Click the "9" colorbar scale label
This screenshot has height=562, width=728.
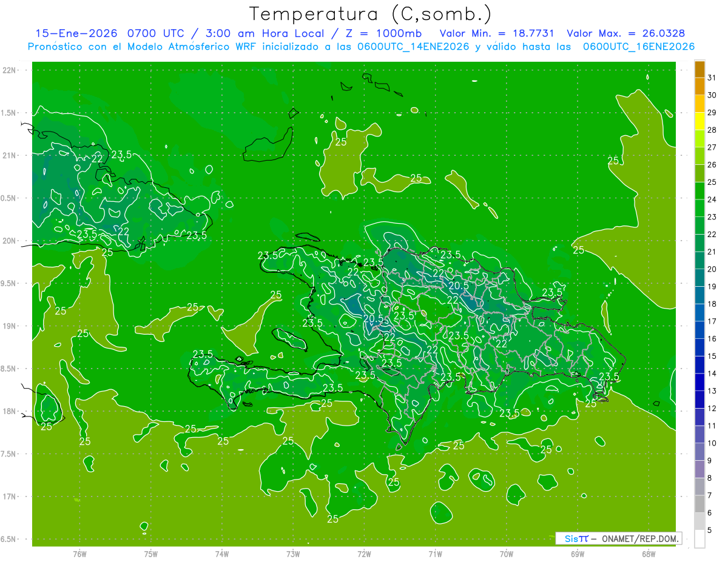[x=709, y=461]
